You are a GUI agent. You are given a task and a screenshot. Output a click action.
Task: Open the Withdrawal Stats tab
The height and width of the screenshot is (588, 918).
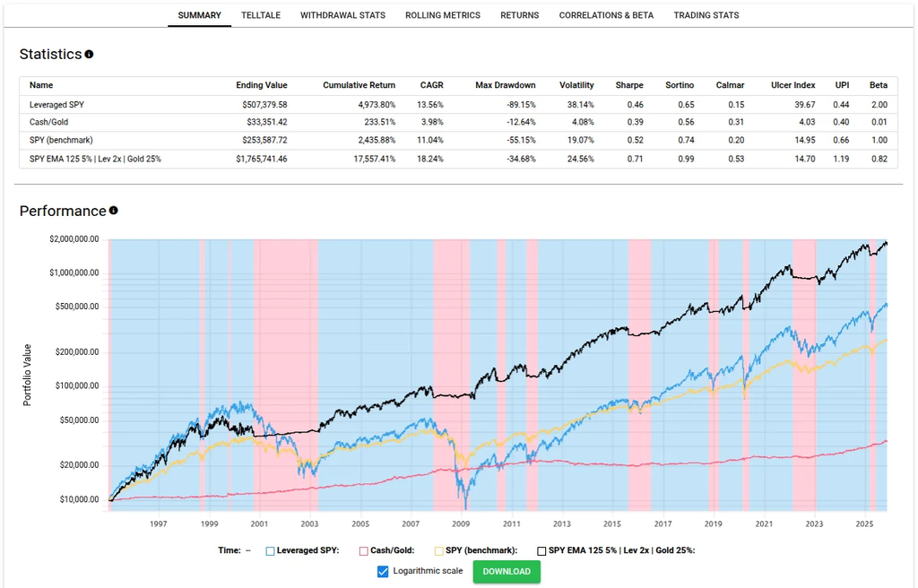coord(342,15)
